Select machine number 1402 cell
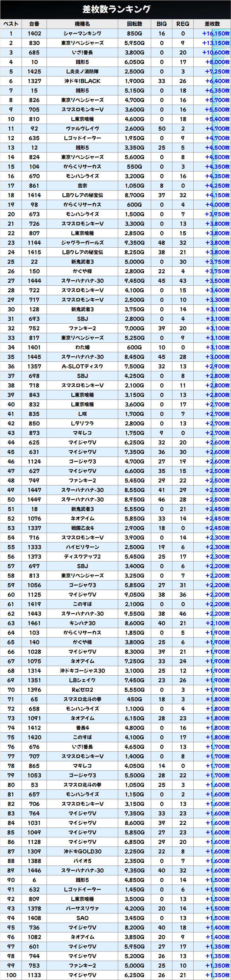The image size is (231, 980). [x=34, y=34]
